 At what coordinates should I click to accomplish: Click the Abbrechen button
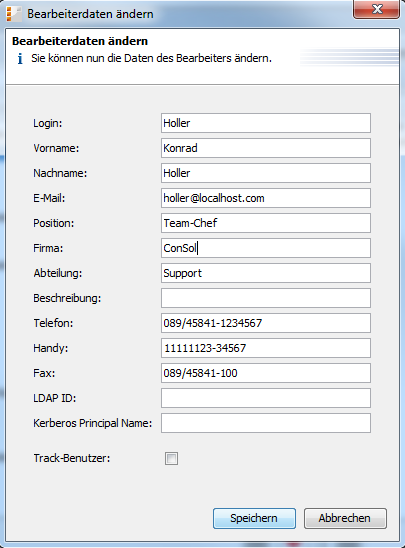click(x=345, y=518)
